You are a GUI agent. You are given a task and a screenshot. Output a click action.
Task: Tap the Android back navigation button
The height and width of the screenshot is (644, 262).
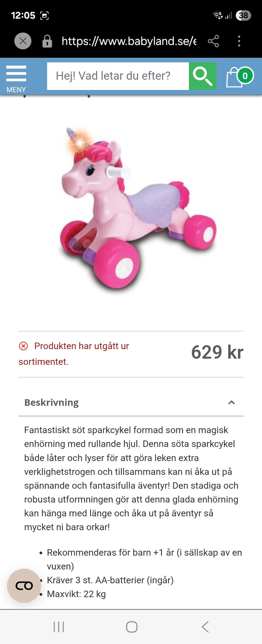tap(205, 627)
